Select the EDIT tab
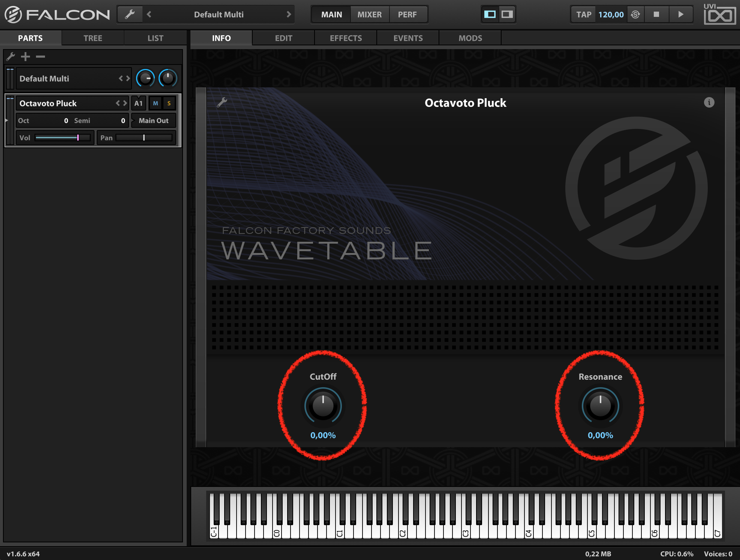740x560 pixels. [283, 38]
